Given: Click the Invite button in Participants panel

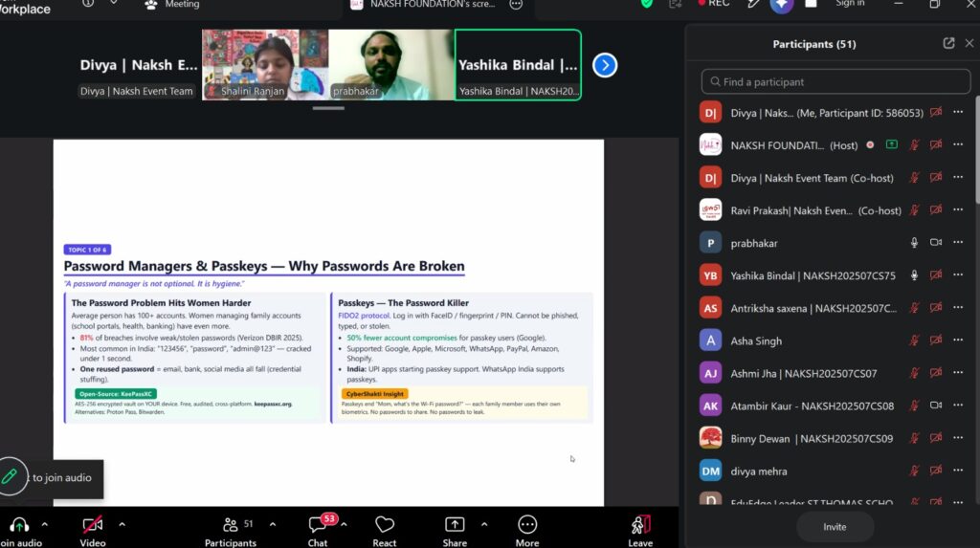Looking at the screenshot, I should [835, 527].
